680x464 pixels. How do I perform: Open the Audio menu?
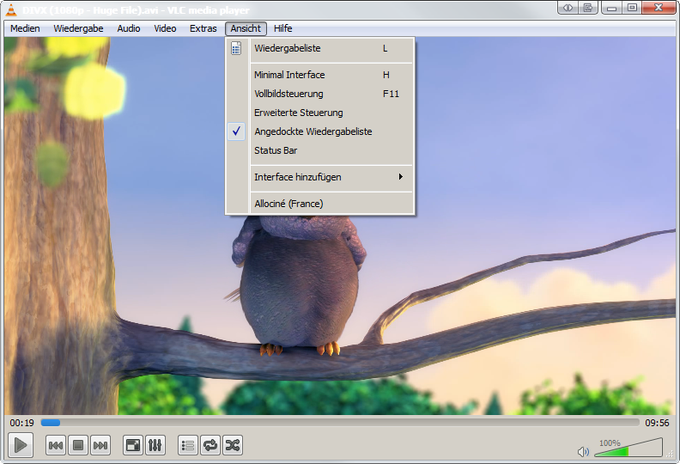coord(128,29)
